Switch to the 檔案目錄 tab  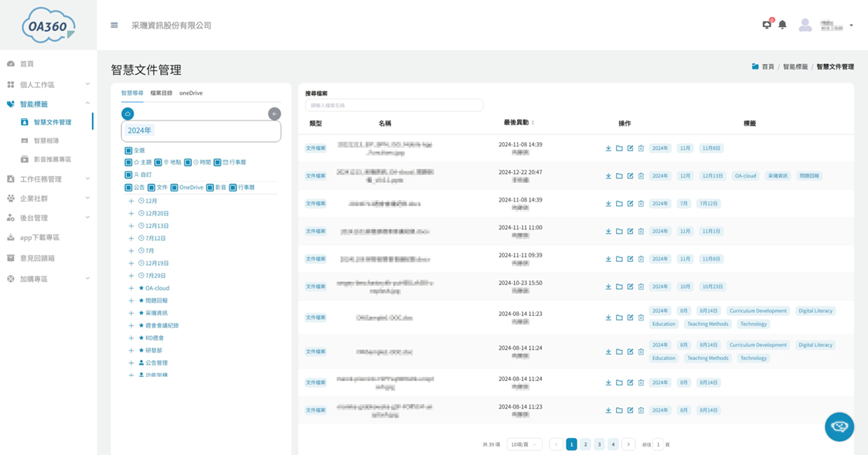click(x=161, y=93)
